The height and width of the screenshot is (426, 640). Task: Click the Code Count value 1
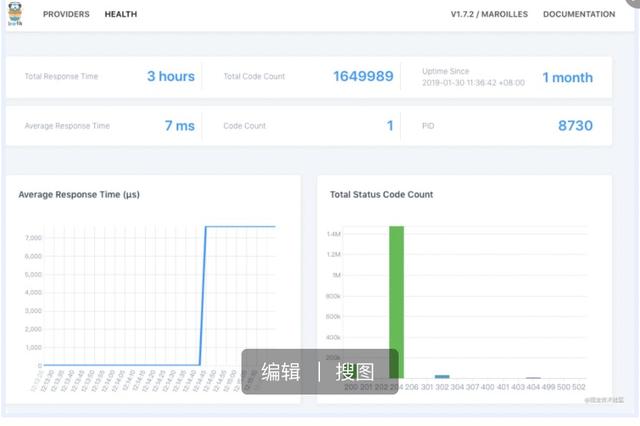coord(390,126)
